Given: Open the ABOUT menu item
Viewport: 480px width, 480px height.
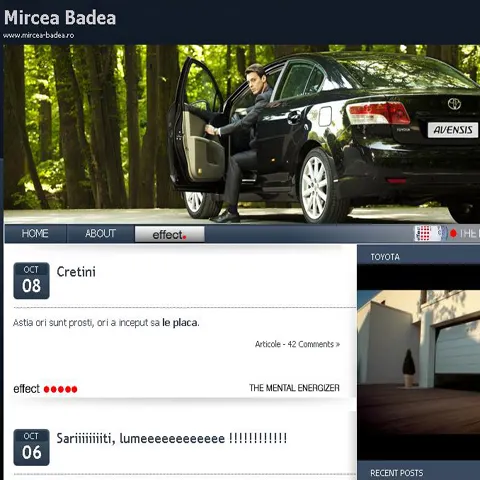Looking at the screenshot, I should pyautogui.click(x=100, y=233).
